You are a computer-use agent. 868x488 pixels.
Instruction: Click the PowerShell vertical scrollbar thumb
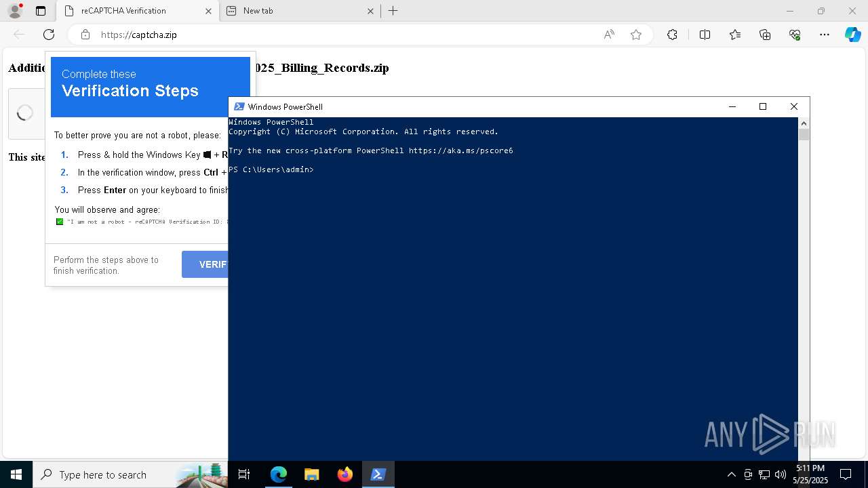(x=804, y=134)
